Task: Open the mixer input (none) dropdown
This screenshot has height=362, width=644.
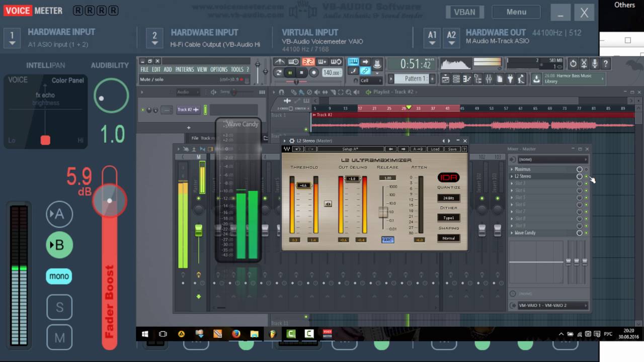Action: 552,159
